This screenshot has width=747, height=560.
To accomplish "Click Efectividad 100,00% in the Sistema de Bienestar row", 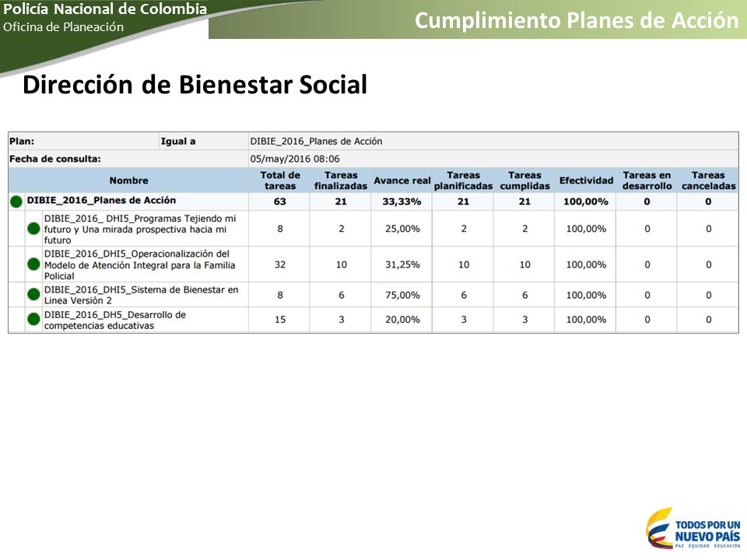I will [x=586, y=295].
